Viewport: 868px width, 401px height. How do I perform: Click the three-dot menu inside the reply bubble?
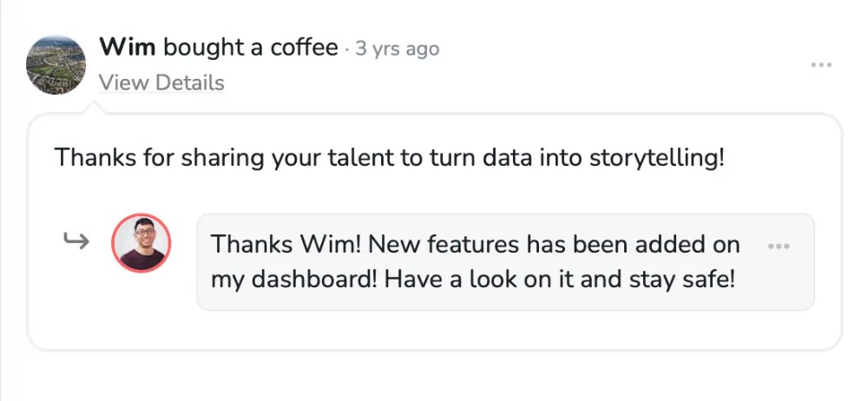(779, 247)
